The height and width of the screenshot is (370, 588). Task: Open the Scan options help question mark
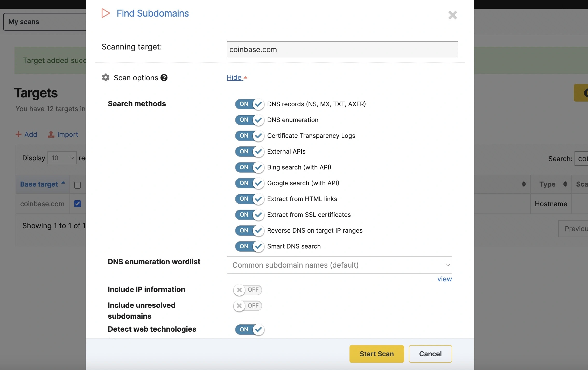pos(164,77)
